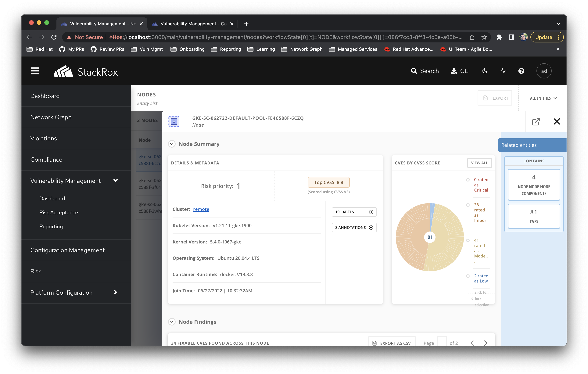Open the remote cluster link

click(201, 209)
